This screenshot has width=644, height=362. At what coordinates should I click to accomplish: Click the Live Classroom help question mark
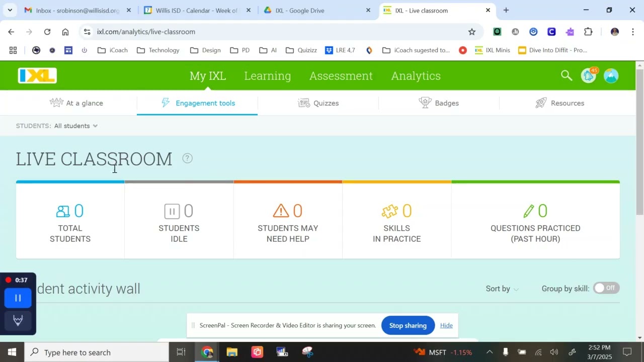187,158
